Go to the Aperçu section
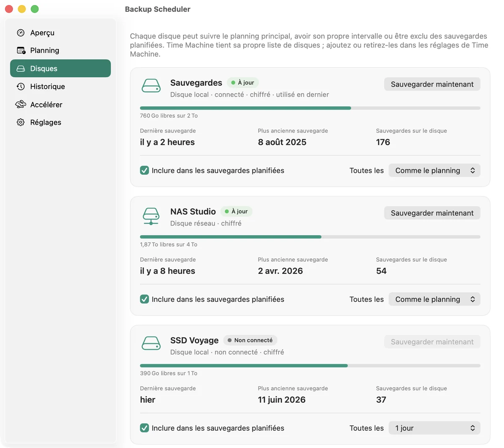The height and width of the screenshot is (448, 504). pyautogui.click(x=60, y=33)
